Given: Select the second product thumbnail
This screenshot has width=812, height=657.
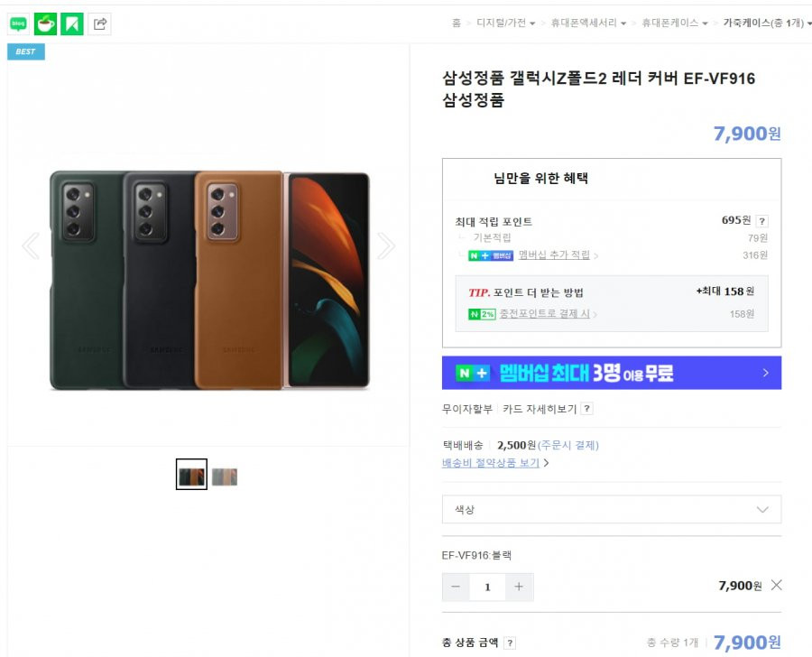Looking at the screenshot, I should [x=225, y=477].
